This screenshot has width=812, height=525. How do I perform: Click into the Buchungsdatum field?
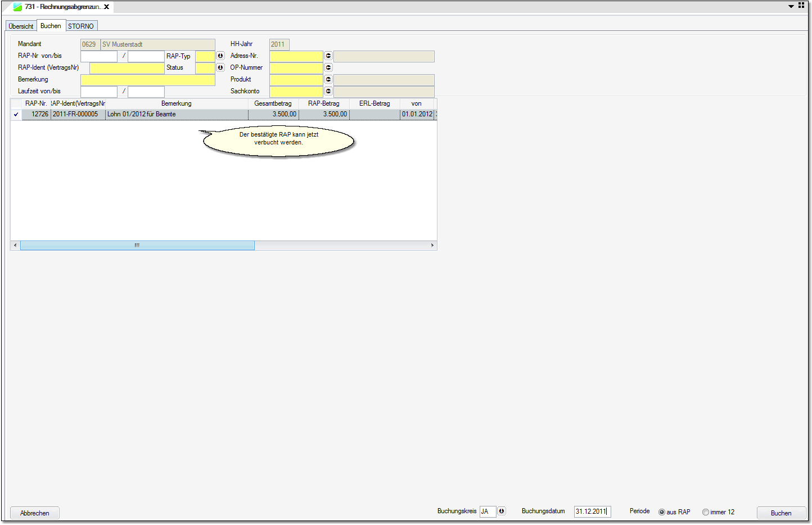pyautogui.click(x=592, y=512)
